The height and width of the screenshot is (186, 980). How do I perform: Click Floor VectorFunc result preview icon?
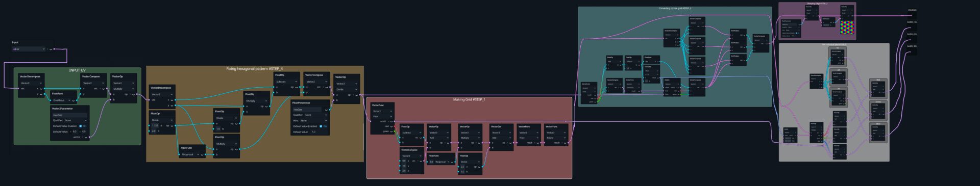[391, 121]
